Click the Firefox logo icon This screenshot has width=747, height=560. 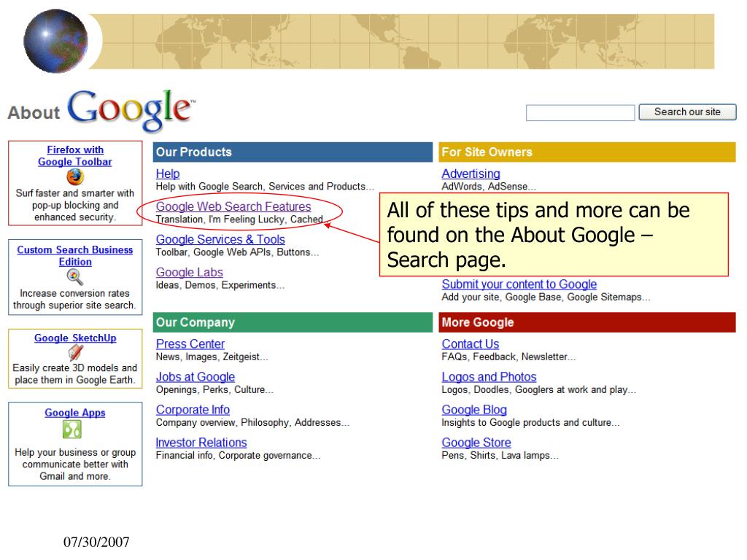pyautogui.click(x=75, y=176)
